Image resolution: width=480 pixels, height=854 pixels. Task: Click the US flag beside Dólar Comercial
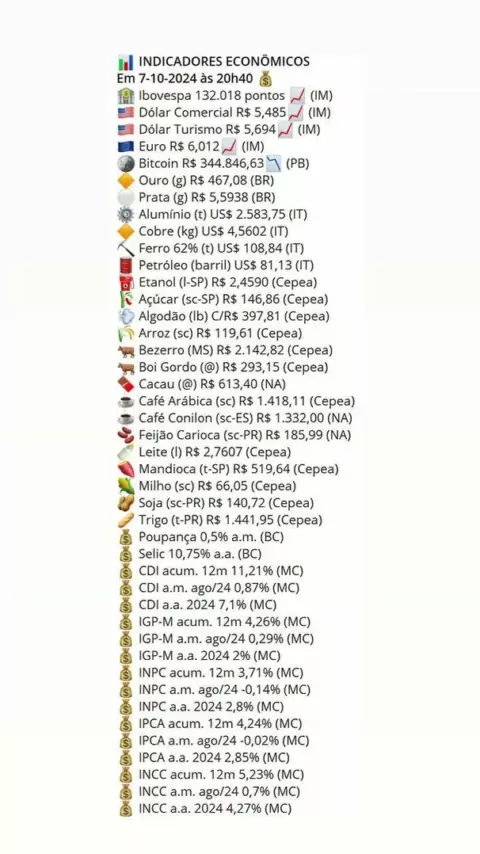pos(125,113)
